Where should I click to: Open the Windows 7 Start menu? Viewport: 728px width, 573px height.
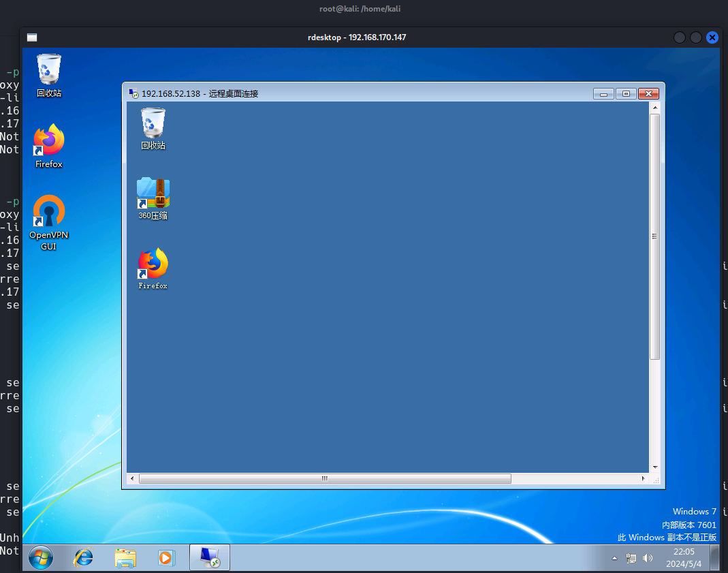[x=41, y=557]
